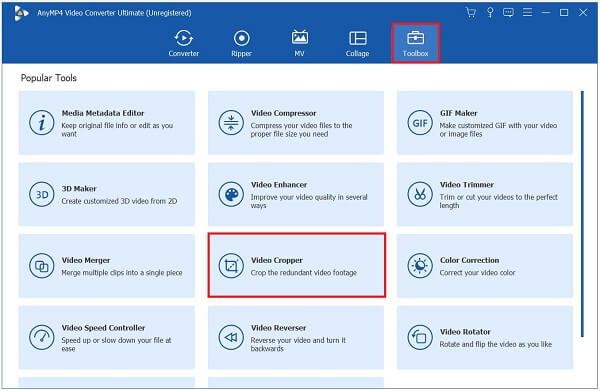Click the Video Reverser rewind icon

point(231,337)
